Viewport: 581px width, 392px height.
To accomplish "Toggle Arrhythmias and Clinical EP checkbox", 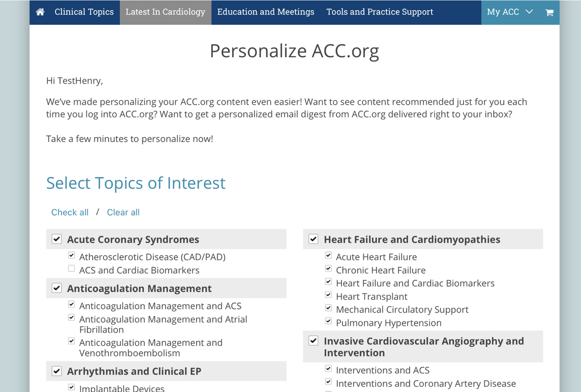I will pyautogui.click(x=57, y=371).
